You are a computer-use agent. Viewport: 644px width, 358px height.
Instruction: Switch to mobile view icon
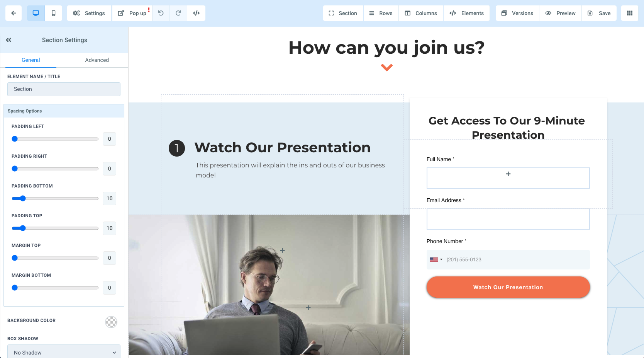[54, 13]
